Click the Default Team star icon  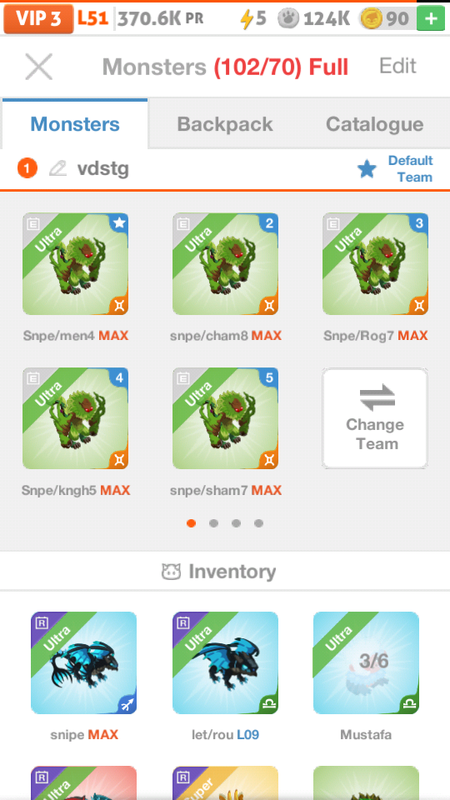click(x=367, y=169)
